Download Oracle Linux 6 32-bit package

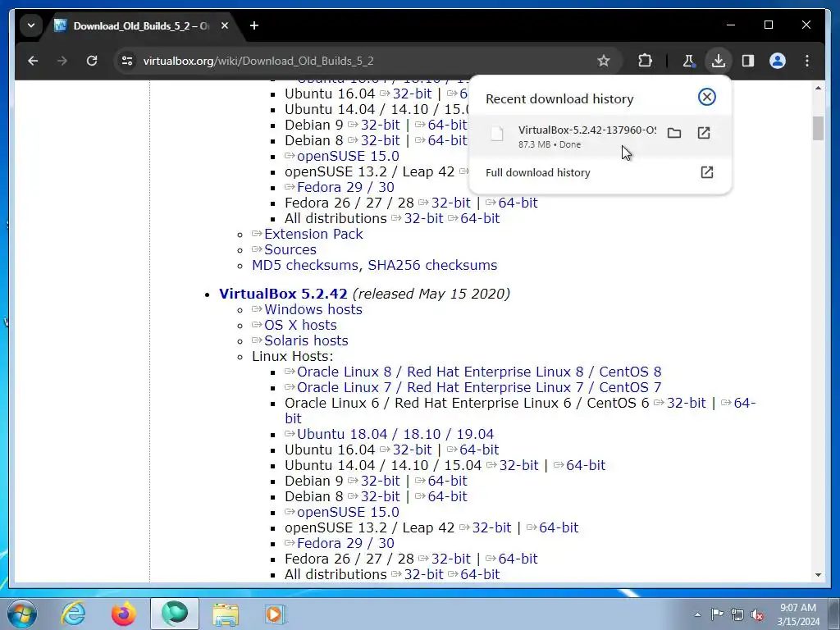(x=687, y=403)
